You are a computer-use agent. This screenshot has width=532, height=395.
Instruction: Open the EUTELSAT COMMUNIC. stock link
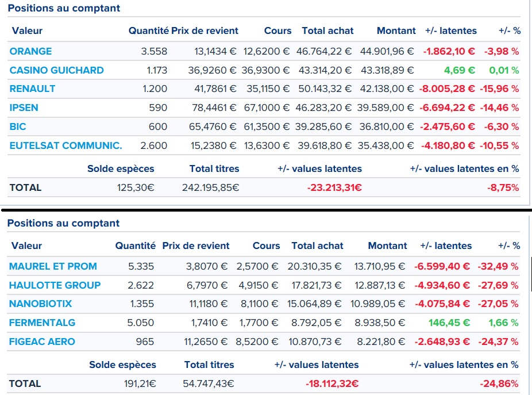(x=66, y=145)
